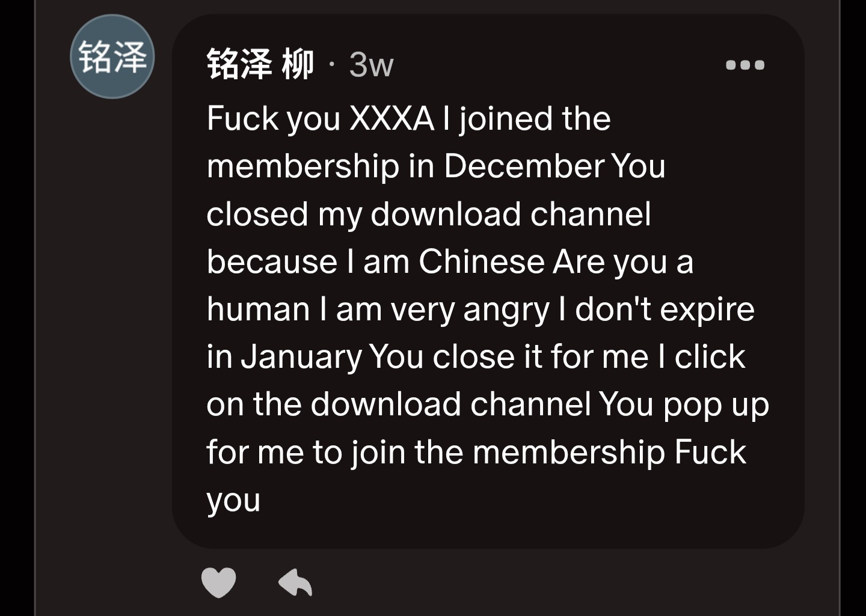Screen dimensions: 866x616
Task: Open the three-dot more options menu
Action: [x=745, y=65]
